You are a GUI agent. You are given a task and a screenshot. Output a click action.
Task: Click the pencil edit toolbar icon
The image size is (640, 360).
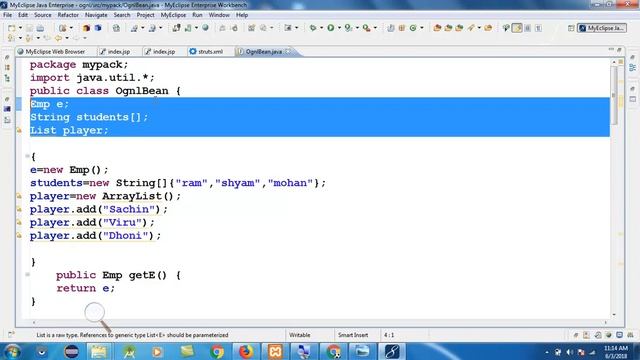(471, 28)
